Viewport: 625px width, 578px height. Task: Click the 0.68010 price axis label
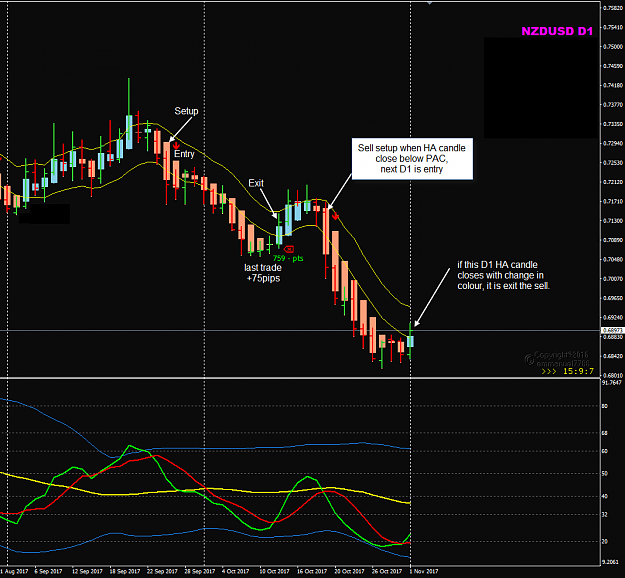coord(613,376)
